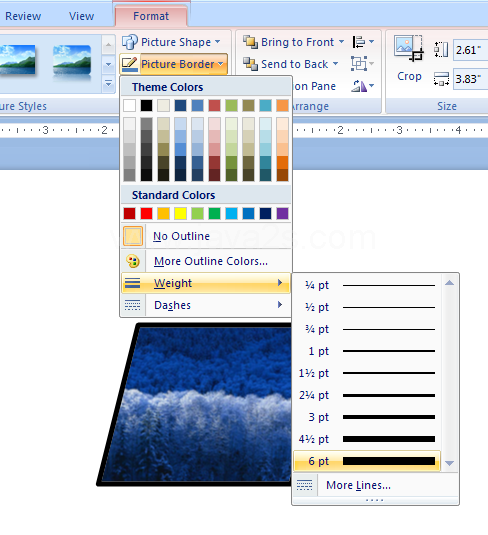Click the Align objects icon
The height and width of the screenshot is (535, 488).
pos(358,42)
